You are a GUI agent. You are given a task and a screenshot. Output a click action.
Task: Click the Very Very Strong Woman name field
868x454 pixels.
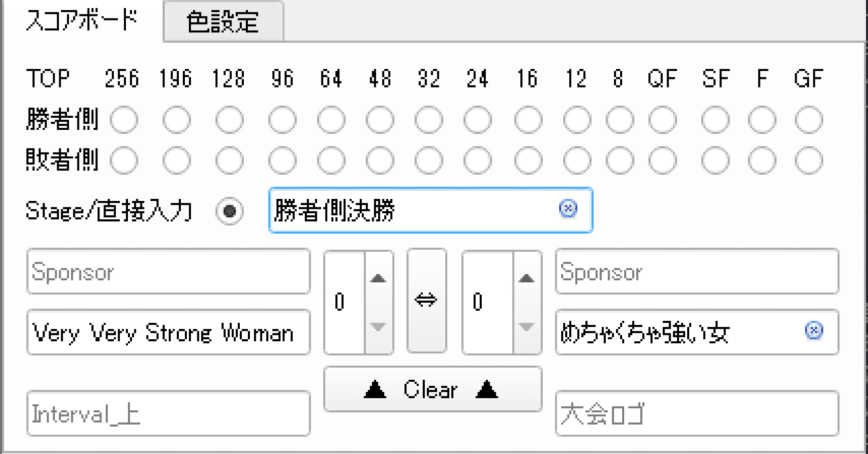coord(168,333)
